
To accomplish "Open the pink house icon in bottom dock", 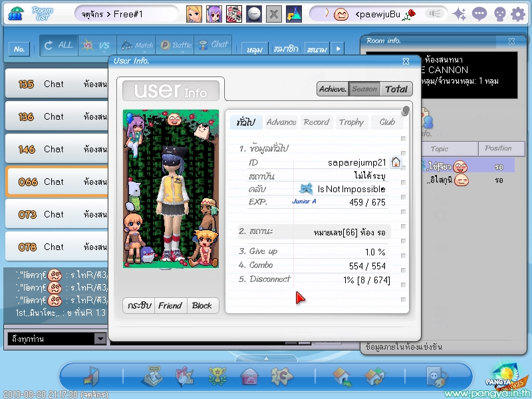I will pyautogui.click(x=250, y=376).
